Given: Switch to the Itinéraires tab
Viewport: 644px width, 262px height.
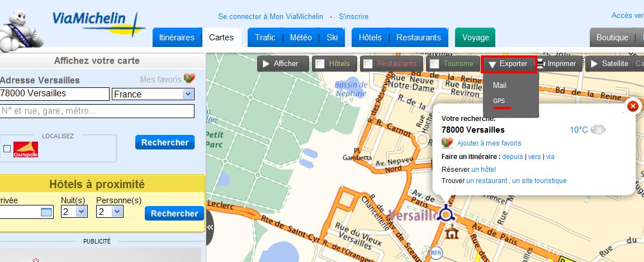Looking at the screenshot, I should coord(177,38).
